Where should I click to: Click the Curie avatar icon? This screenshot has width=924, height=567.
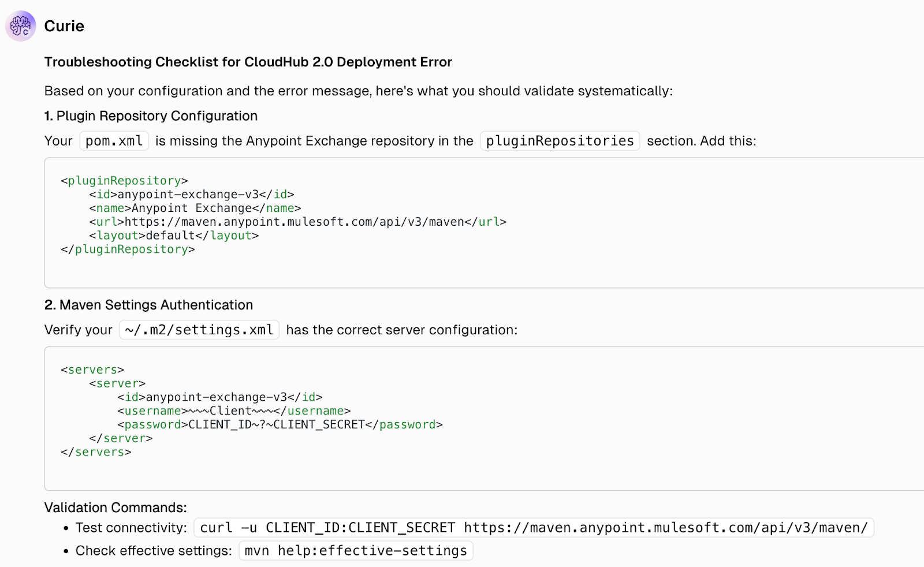tap(20, 25)
